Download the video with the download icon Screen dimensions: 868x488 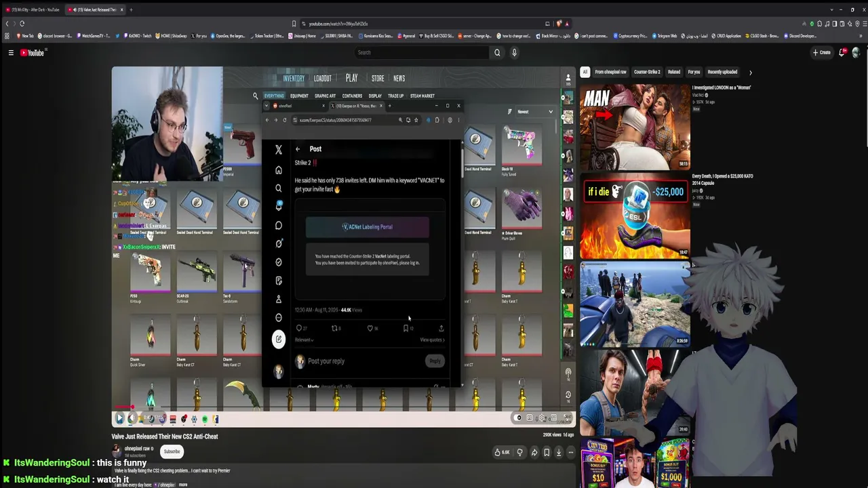[x=559, y=452]
